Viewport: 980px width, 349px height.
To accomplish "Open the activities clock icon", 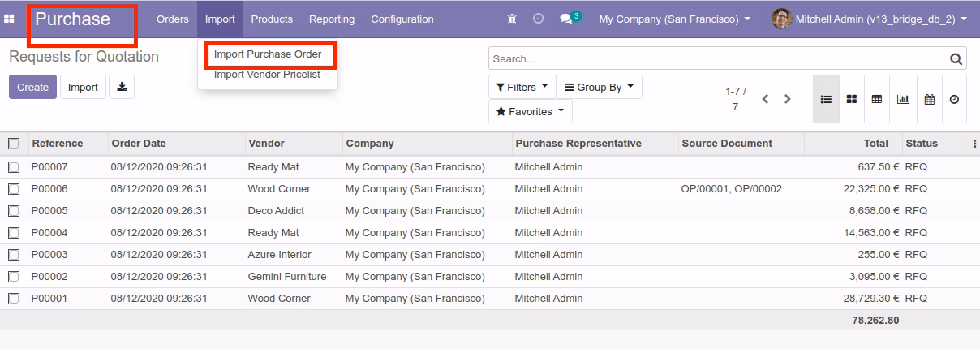I will (x=538, y=19).
